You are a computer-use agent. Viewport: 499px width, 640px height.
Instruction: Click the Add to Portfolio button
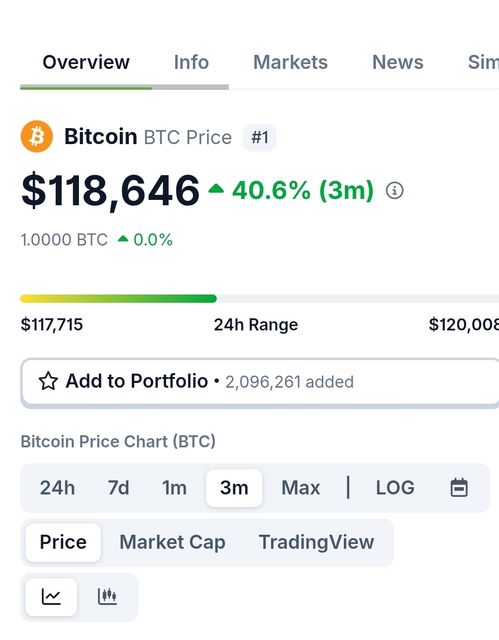[260, 383]
